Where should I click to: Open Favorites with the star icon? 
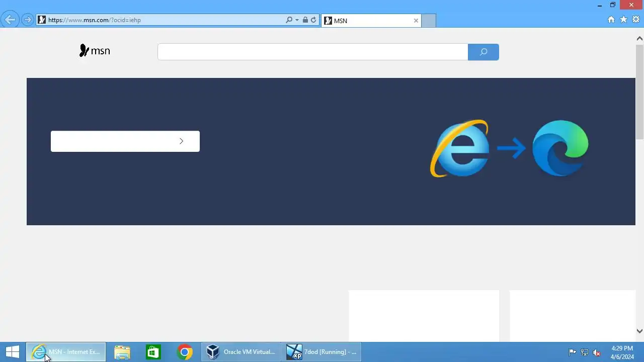point(624,20)
